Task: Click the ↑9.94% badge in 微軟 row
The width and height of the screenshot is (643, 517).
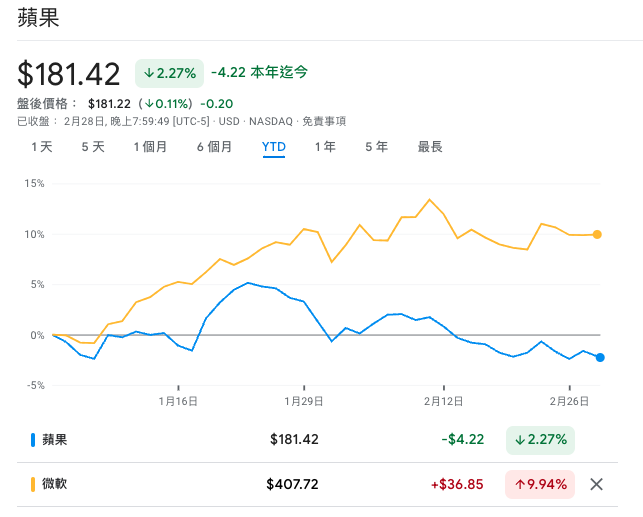Action: [x=540, y=484]
